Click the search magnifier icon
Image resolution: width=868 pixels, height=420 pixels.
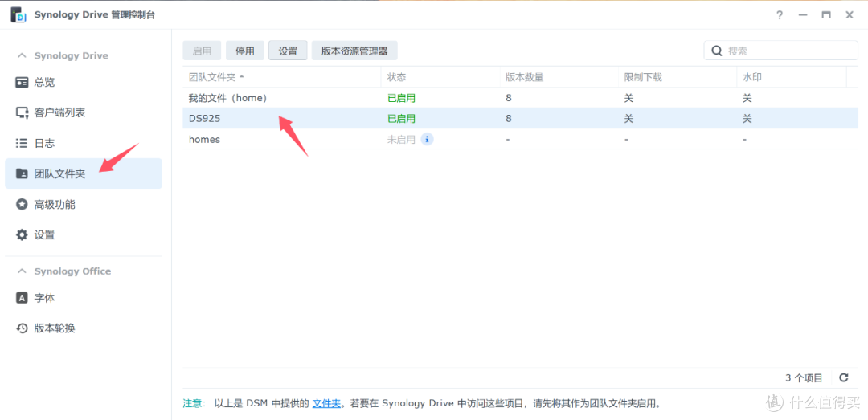(717, 51)
